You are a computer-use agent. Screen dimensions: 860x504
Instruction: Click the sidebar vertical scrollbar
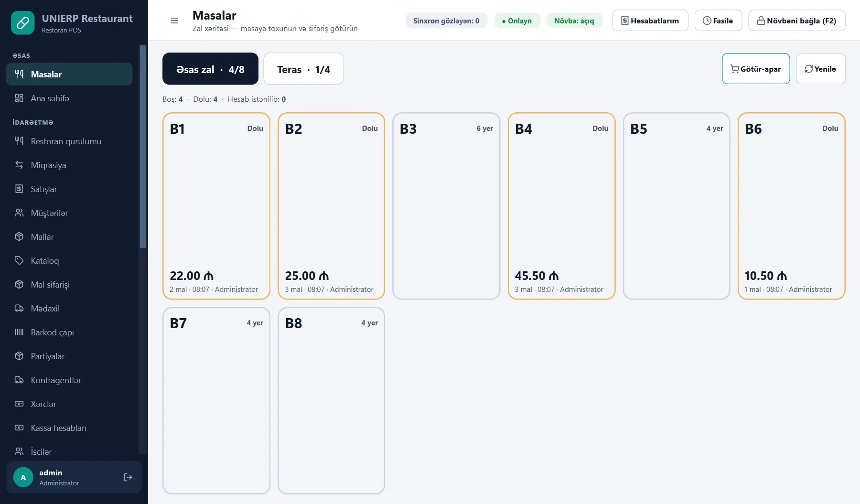point(142,147)
